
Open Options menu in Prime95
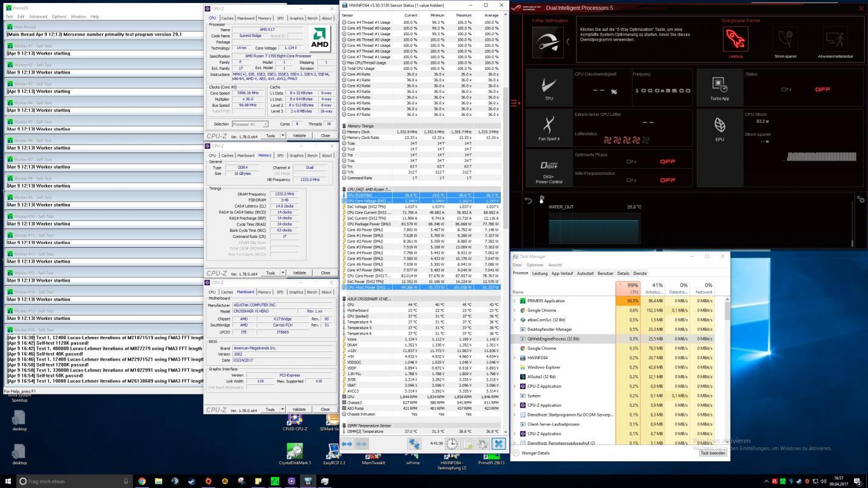[59, 16]
